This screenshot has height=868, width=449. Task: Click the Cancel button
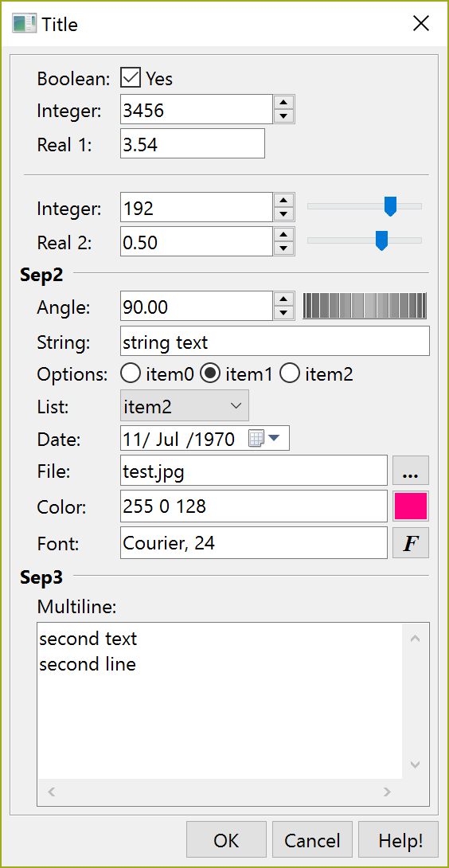[312, 841]
